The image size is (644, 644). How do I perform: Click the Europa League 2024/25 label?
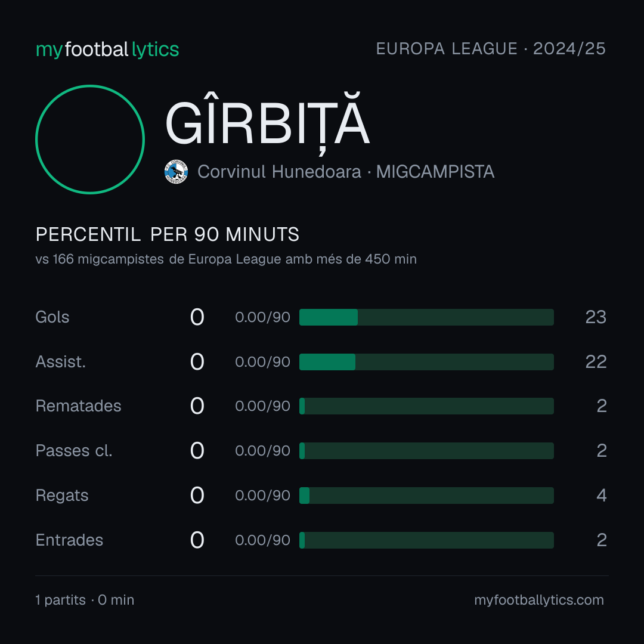(x=491, y=49)
